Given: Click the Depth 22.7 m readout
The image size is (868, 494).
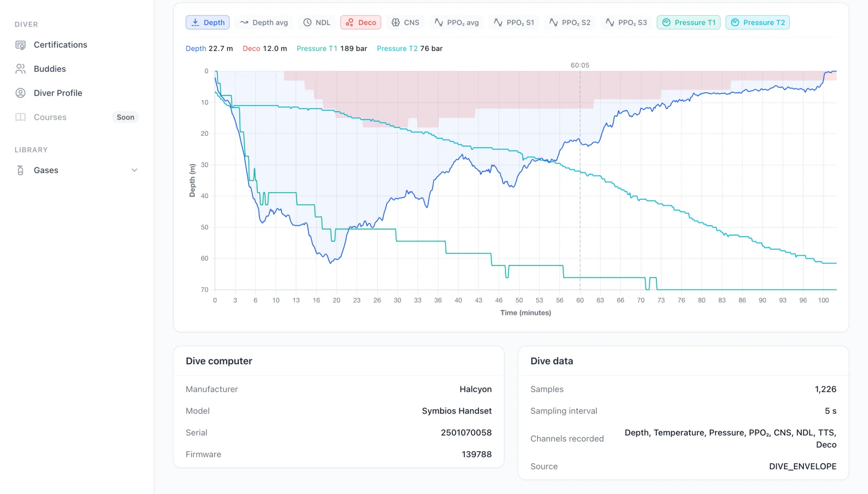Looking at the screenshot, I should click(209, 48).
